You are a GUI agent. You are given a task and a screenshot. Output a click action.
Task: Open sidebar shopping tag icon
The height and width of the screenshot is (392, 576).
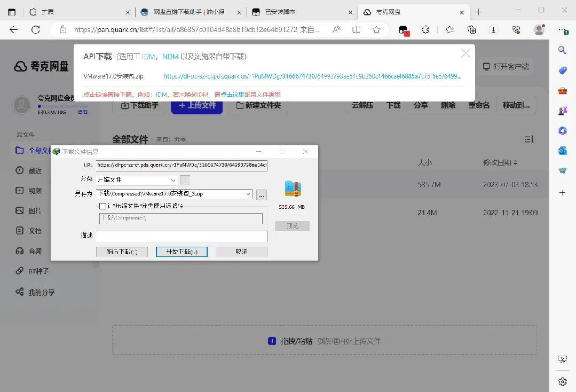[x=562, y=70]
